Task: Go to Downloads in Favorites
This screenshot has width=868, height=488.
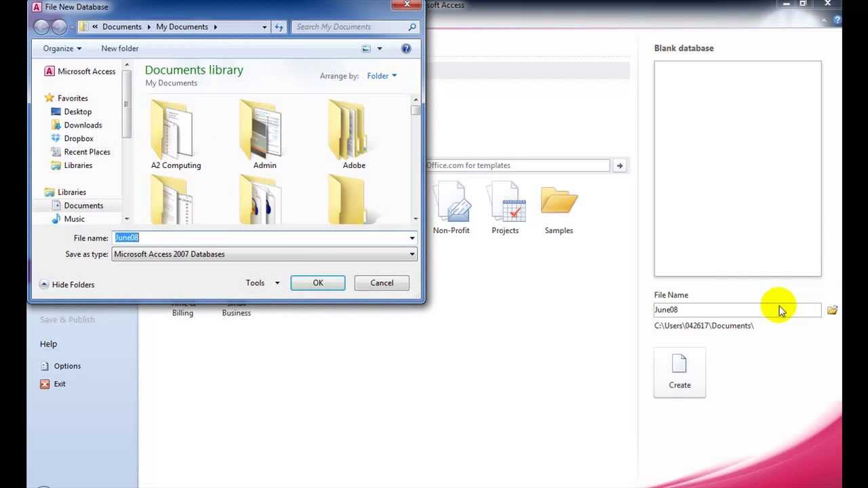Action: (77, 125)
